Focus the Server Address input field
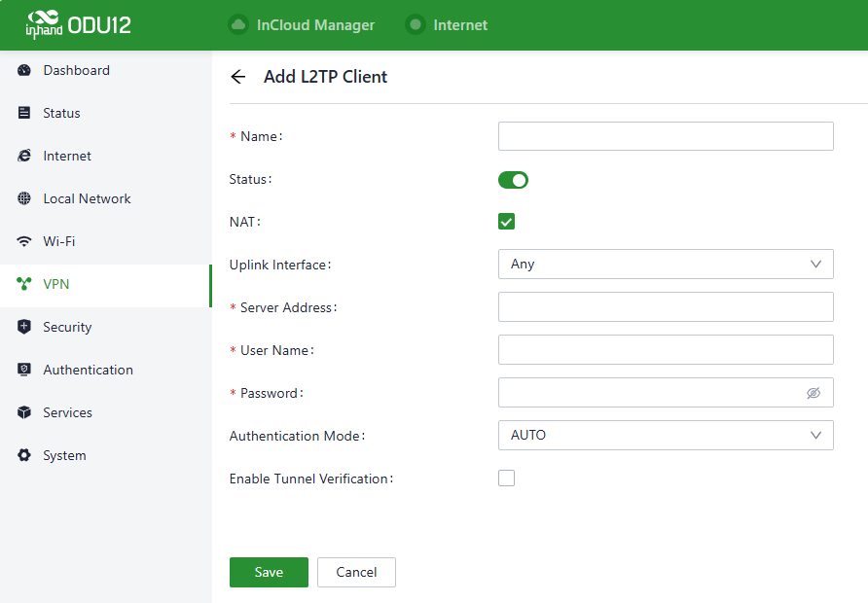 [666, 307]
